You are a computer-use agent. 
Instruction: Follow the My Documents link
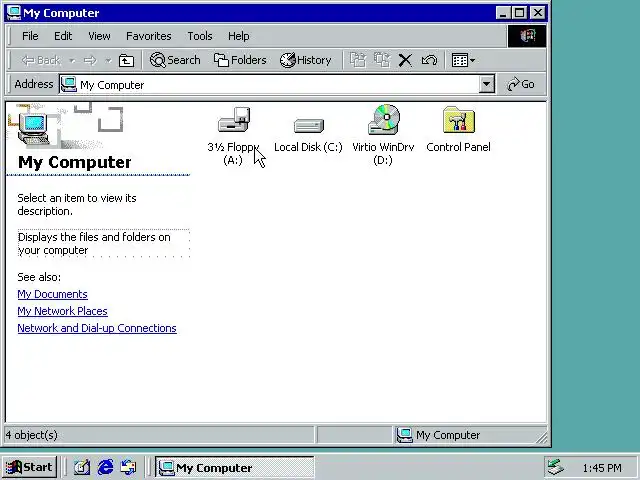click(x=52, y=294)
